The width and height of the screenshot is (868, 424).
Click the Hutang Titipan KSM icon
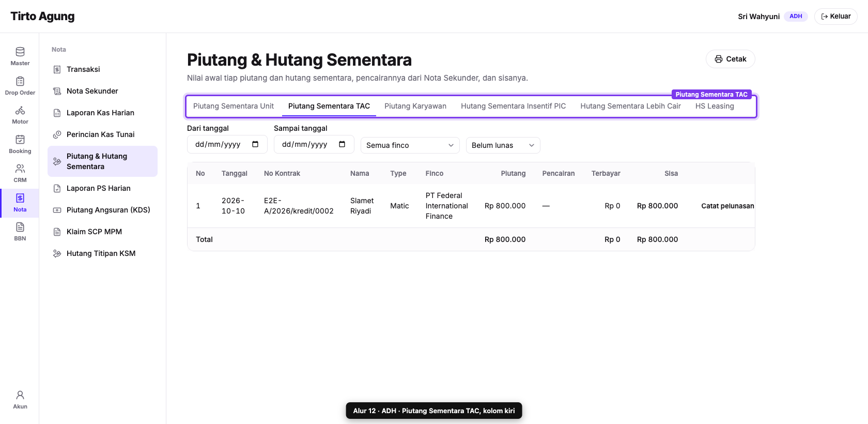[57, 253]
